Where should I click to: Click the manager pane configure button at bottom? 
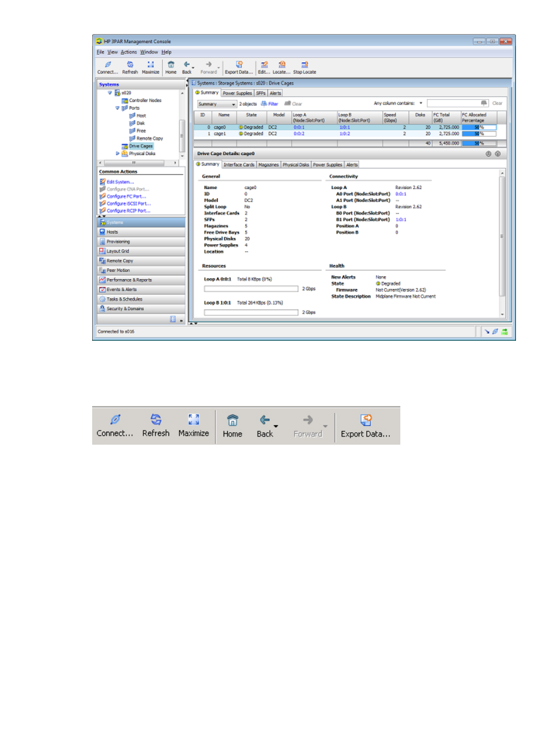pyautogui.click(x=173, y=319)
